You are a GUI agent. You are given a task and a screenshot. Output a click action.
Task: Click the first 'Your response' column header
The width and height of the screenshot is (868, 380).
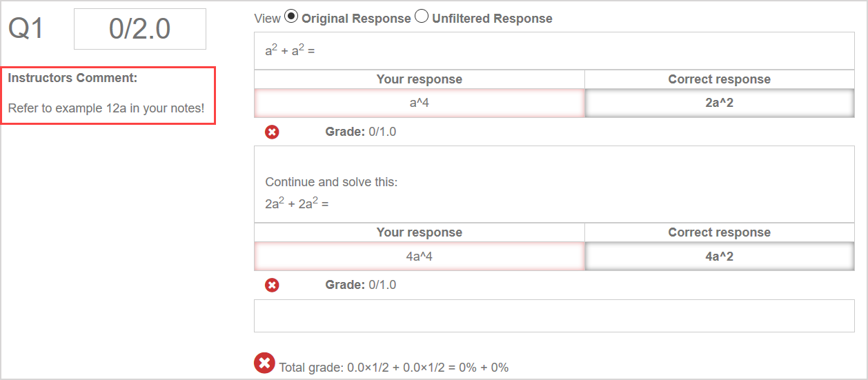click(420, 79)
